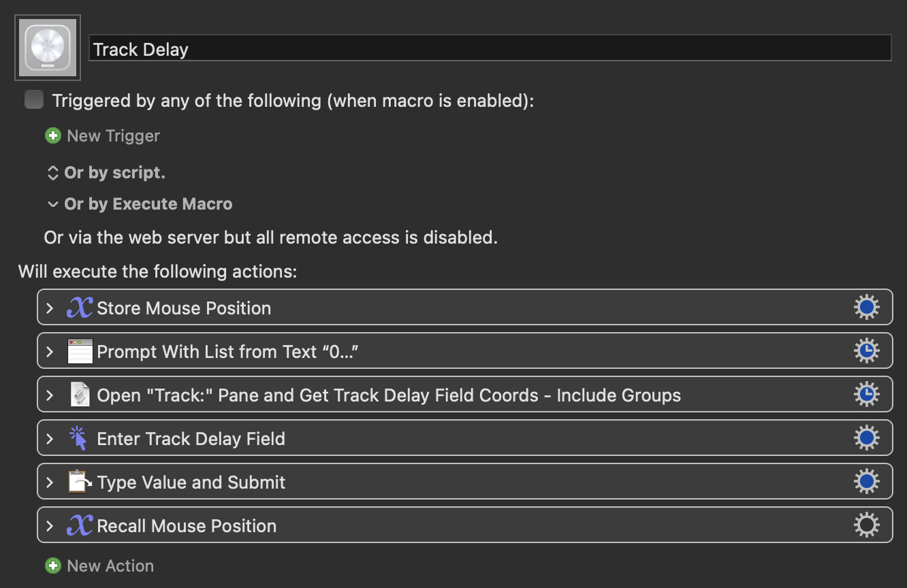This screenshot has height=588, width=907.
Task: Select the Recall Mouse Position action row
Action: (x=477, y=526)
